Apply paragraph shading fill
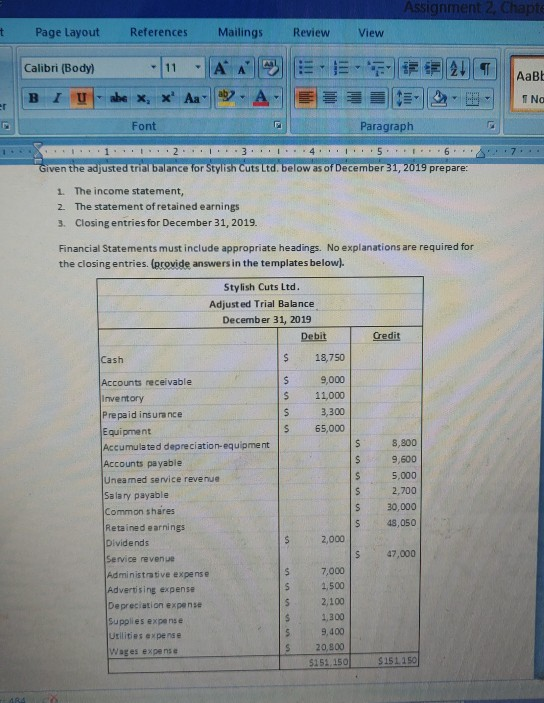Screen dimensions: 544x703 coord(439,98)
